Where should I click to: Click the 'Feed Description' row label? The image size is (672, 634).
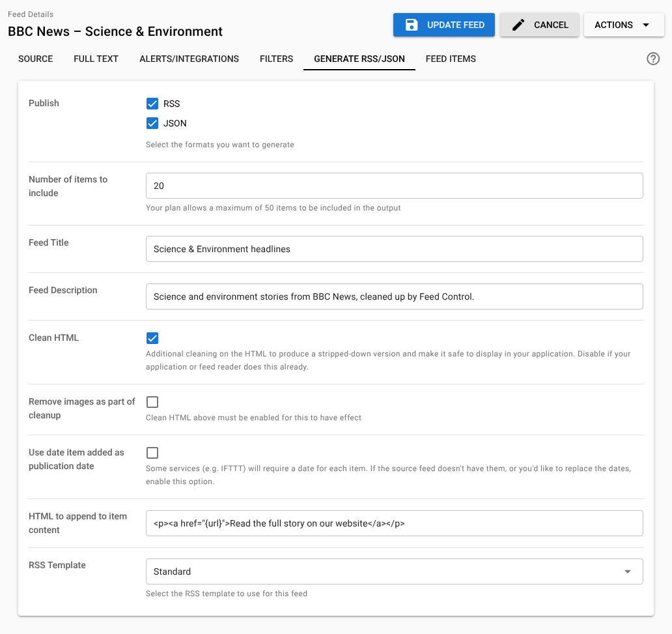63,290
